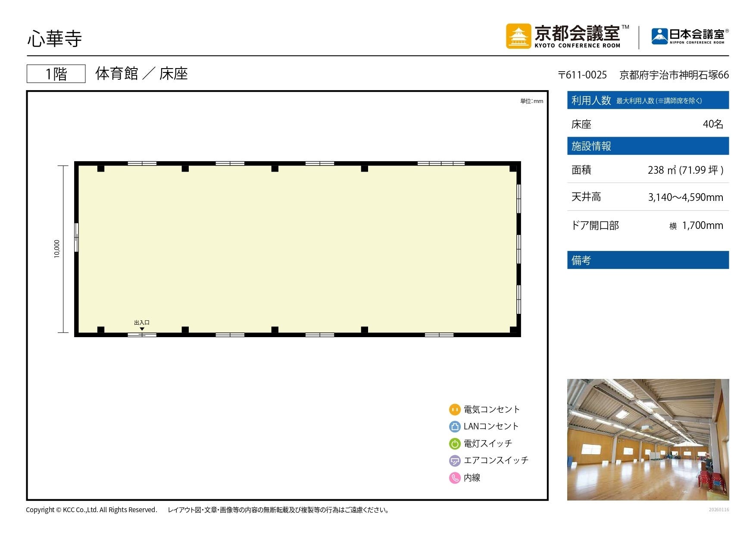Expand the 床座 capacity row
This screenshot has width=756, height=535.
[x=647, y=125]
